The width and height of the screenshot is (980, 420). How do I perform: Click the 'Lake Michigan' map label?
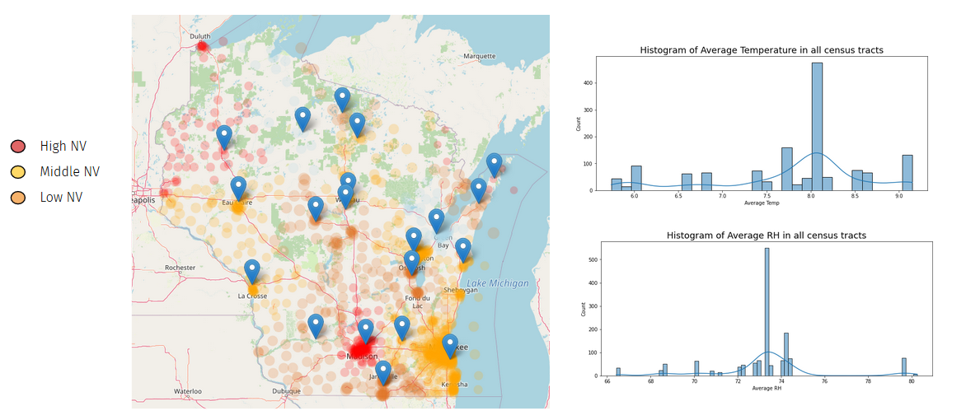498,283
